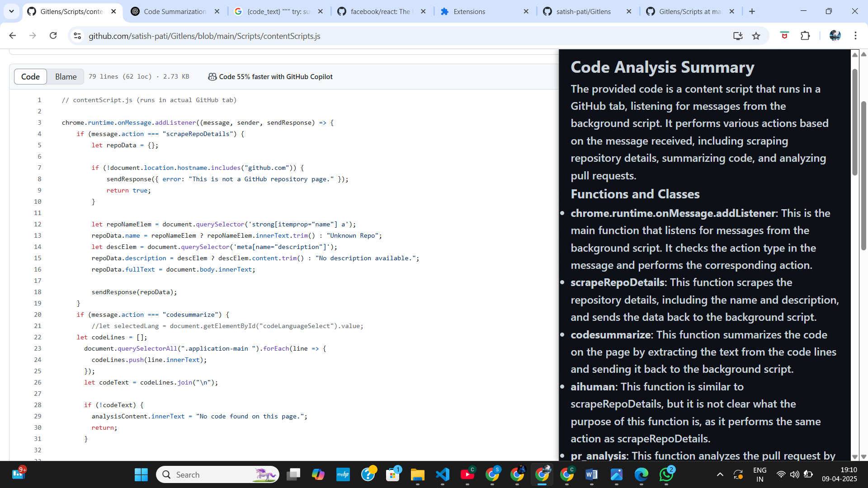Open WhatsApp from the taskbar
The height and width of the screenshot is (488, 868).
tap(666, 474)
